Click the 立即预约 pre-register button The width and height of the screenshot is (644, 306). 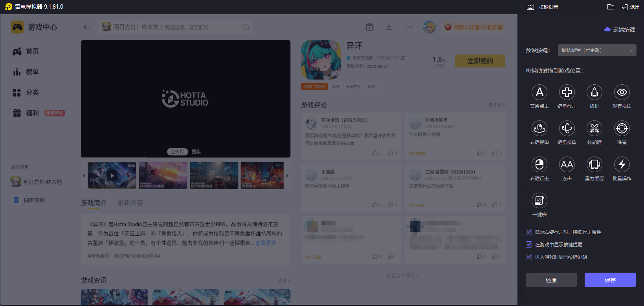pyautogui.click(x=480, y=61)
